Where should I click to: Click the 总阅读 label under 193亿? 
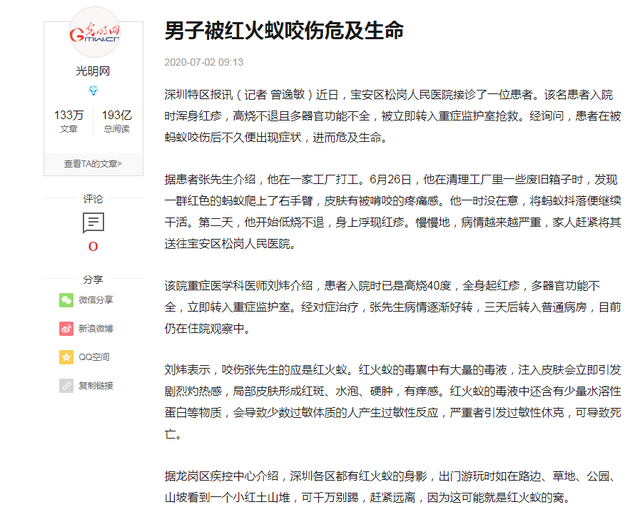(x=117, y=129)
